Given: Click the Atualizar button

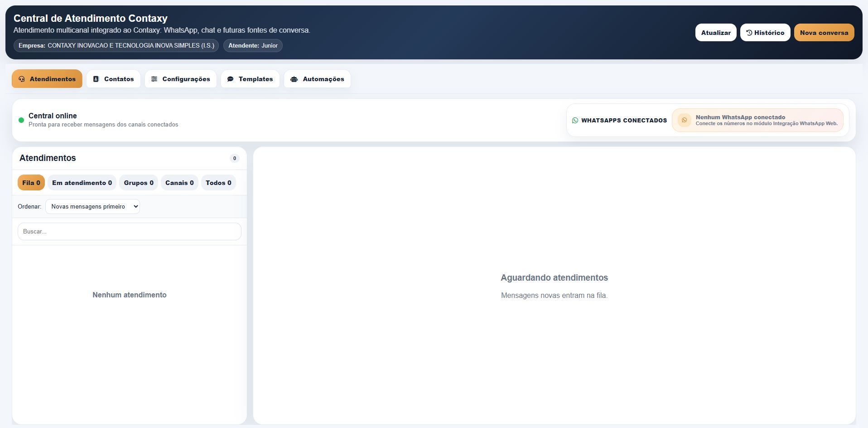Looking at the screenshot, I should coord(716,33).
